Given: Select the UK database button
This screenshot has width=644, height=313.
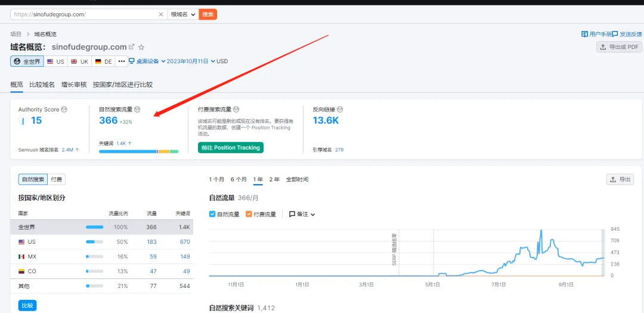Looking at the screenshot, I should tap(80, 61).
